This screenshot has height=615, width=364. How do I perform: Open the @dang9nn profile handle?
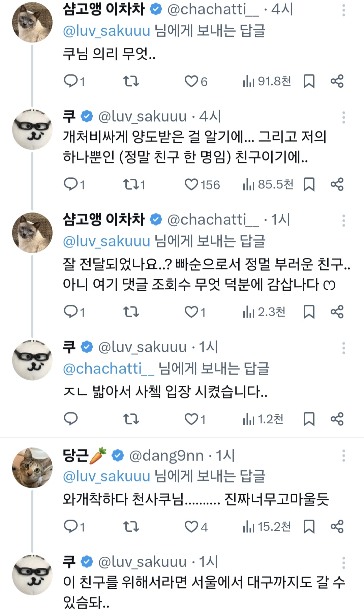tap(166, 456)
